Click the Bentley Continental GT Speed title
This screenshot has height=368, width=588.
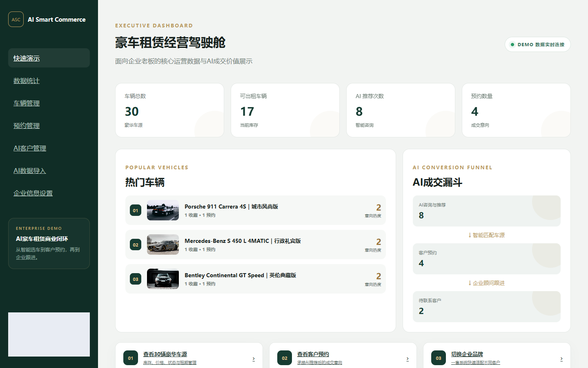tap(240, 275)
